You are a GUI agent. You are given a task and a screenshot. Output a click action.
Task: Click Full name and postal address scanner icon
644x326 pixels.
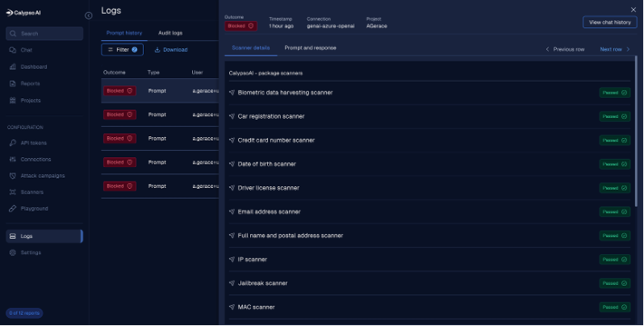coord(232,236)
